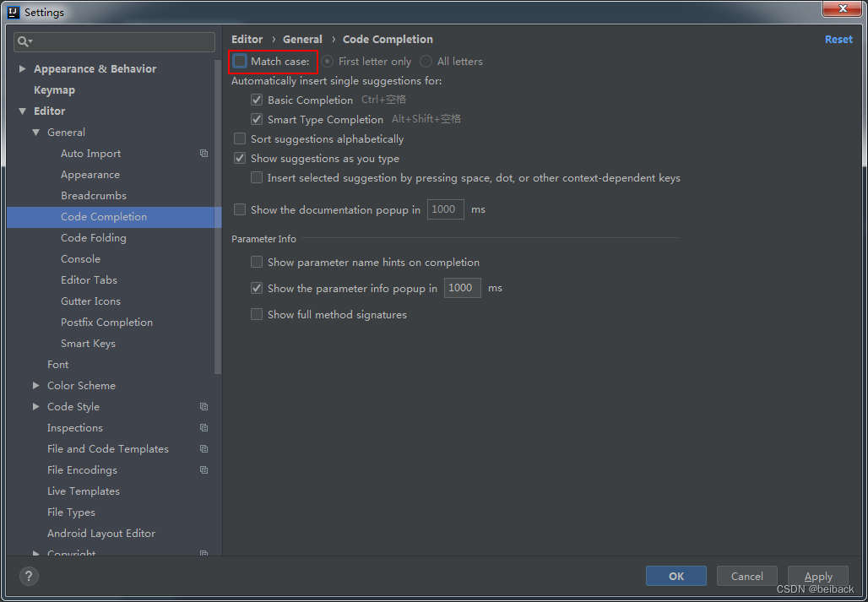Image resolution: width=868 pixels, height=602 pixels.
Task: Click the project-level icon next to Auto Import
Action: tap(203, 154)
